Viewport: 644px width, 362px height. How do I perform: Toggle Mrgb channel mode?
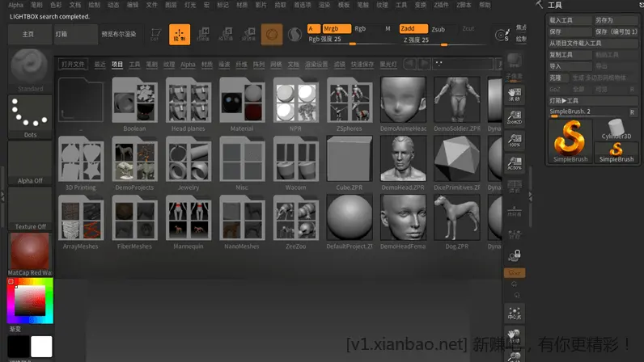click(x=337, y=29)
